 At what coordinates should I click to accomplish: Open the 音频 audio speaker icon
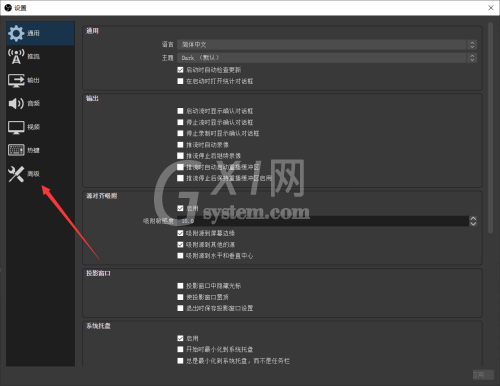click(x=16, y=103)
